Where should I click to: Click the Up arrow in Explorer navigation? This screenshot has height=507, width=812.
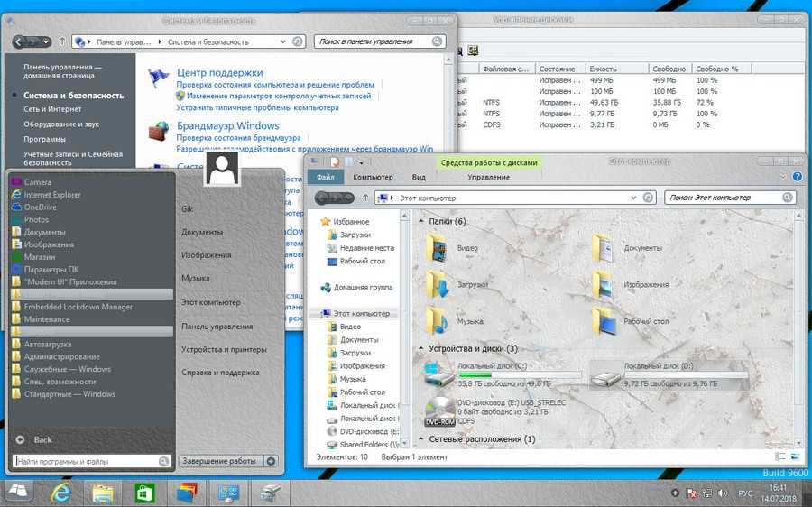point(365,198)
